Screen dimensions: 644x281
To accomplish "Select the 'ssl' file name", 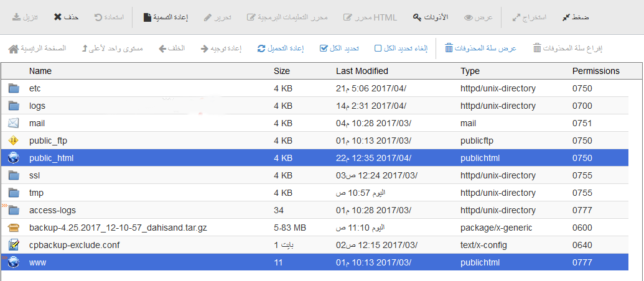I will (x=34, y=175).
